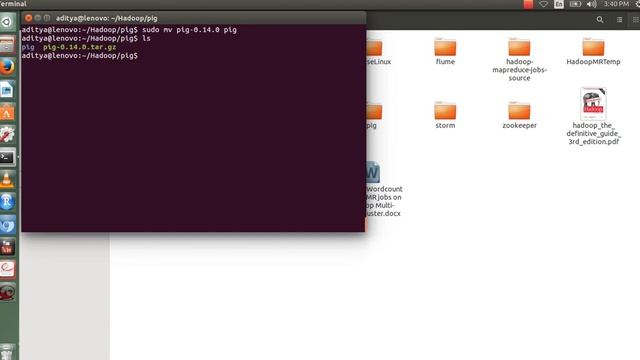This screenshot has width=640, height=360.
Task: Open the dark red dock icon at bottom
Action: pyautogui.click(x=7, y=292)
